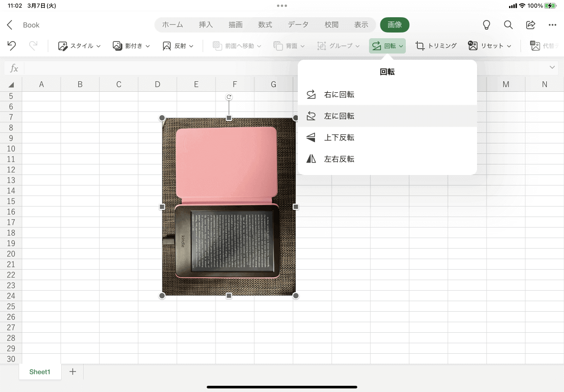
Task: Tap the battery indicator in status bar
Action: 550,6
